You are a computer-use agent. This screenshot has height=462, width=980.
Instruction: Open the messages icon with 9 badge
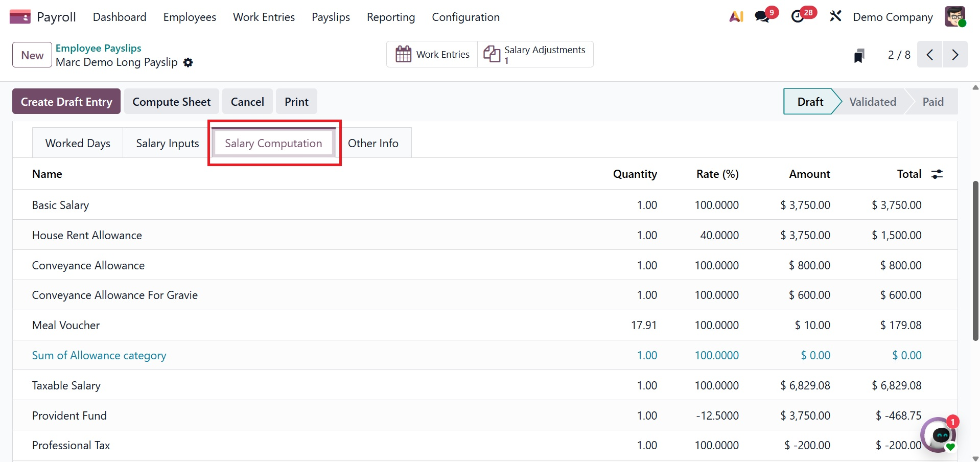[x=762, y=17]
